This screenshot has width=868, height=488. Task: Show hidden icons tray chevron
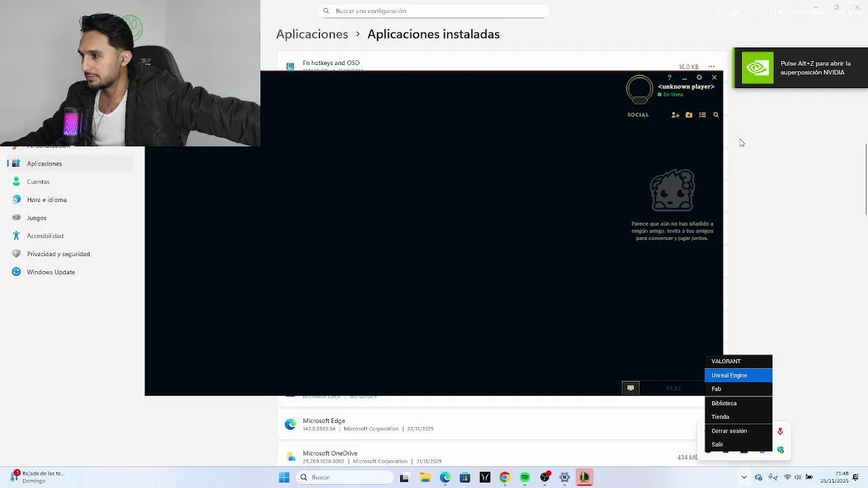pos(744,477)
